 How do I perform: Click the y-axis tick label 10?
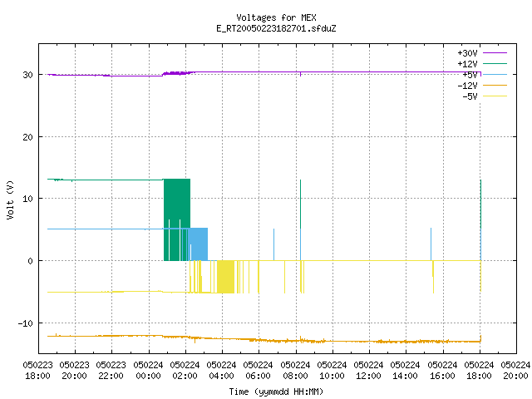27,199
